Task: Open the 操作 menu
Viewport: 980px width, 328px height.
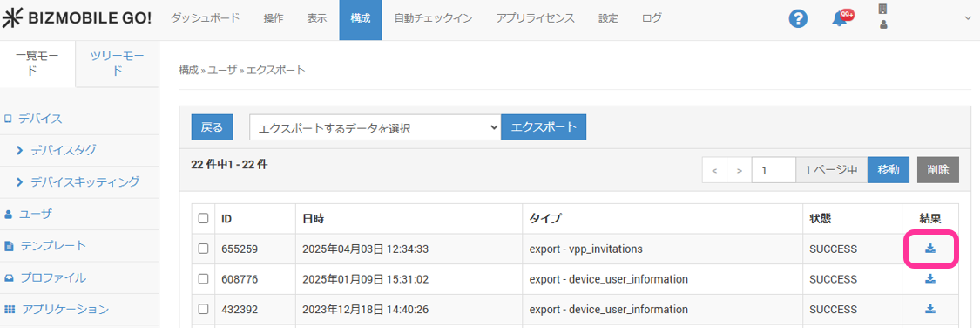Action: coord(274,19)
